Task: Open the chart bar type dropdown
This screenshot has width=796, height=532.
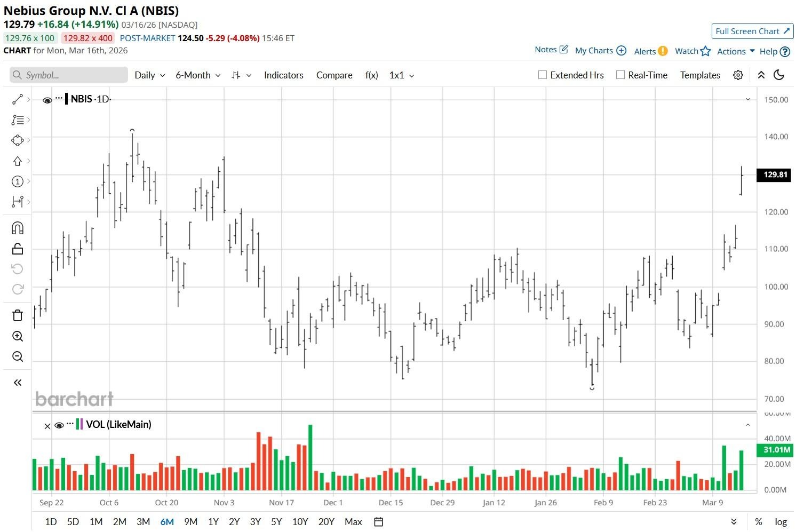Action: [241, 75]
